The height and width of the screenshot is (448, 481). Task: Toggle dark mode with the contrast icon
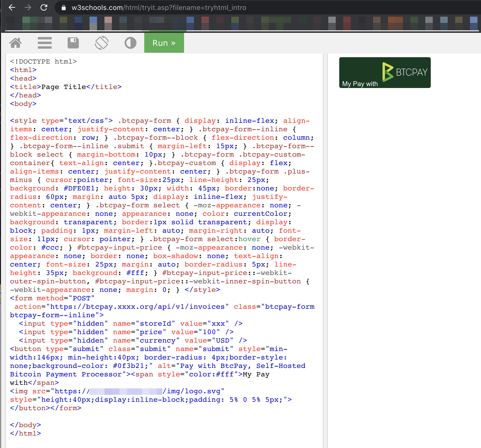[x=130, y=43]
